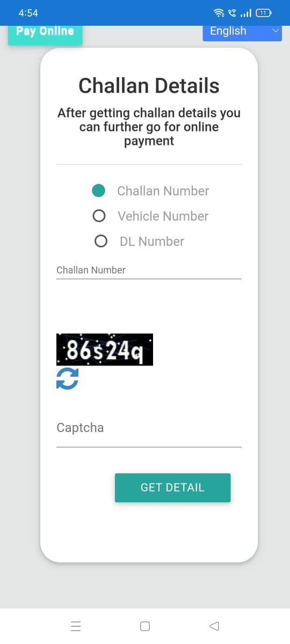This screenshot has width=290, height=644.
Task: Select the DL Number radio option
Action: point(100,241)
